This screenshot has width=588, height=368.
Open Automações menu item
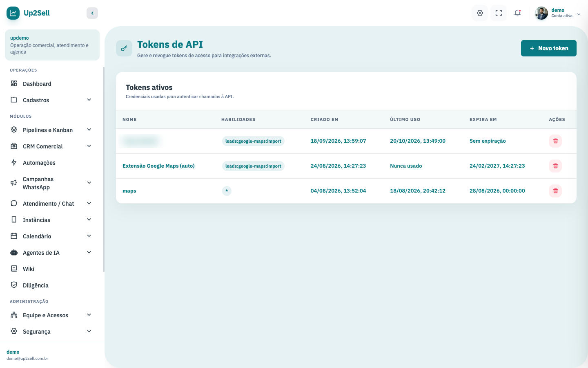point(52,163)
